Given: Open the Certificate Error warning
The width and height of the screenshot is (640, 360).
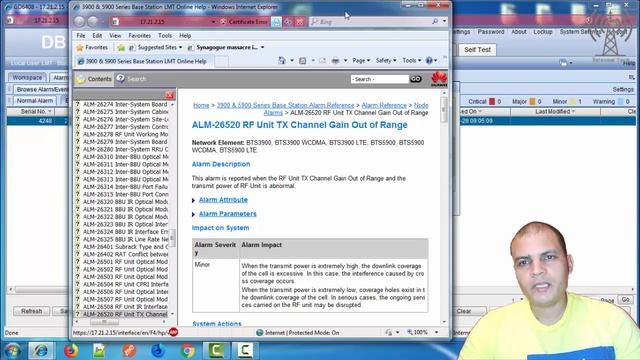Looking at the screenshot, I should [x=244, y=22].
